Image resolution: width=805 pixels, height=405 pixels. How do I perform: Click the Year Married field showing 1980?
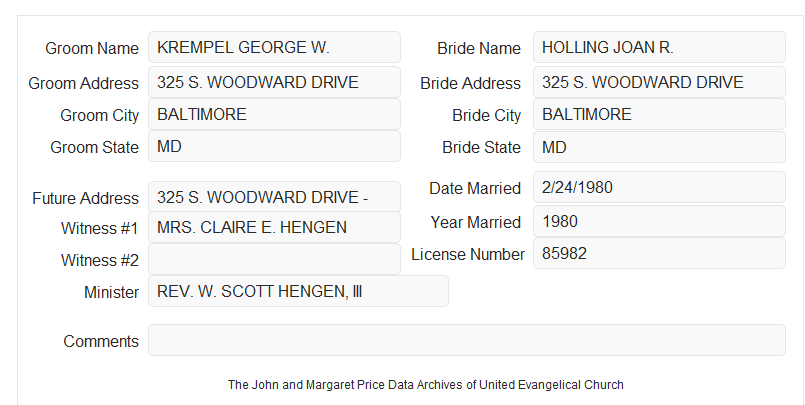pos(659,221)
